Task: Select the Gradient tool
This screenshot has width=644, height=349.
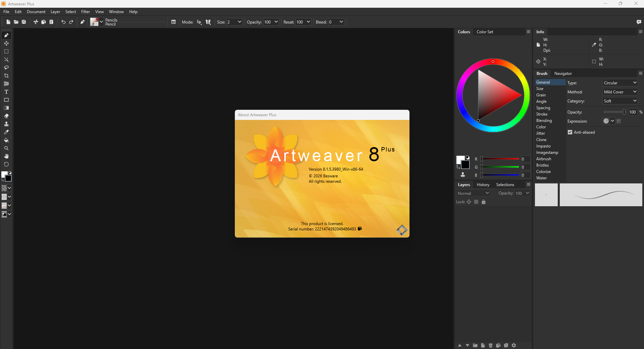Action: pos(6,108)
